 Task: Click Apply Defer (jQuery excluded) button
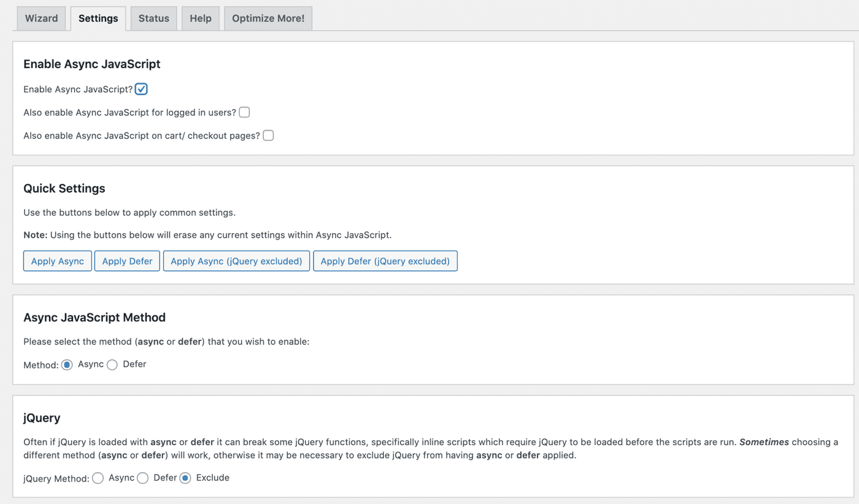tap(385, 261)
